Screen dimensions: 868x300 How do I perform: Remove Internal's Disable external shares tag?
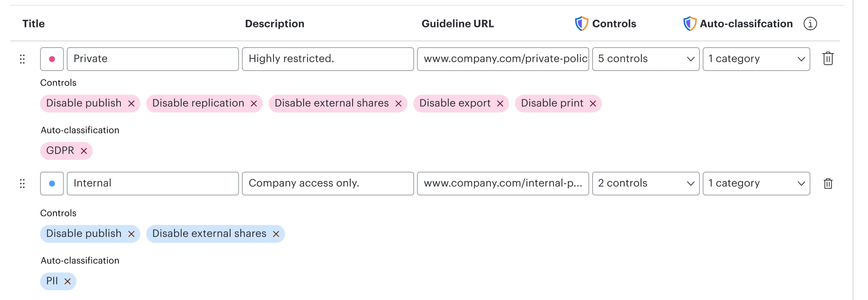276,234
